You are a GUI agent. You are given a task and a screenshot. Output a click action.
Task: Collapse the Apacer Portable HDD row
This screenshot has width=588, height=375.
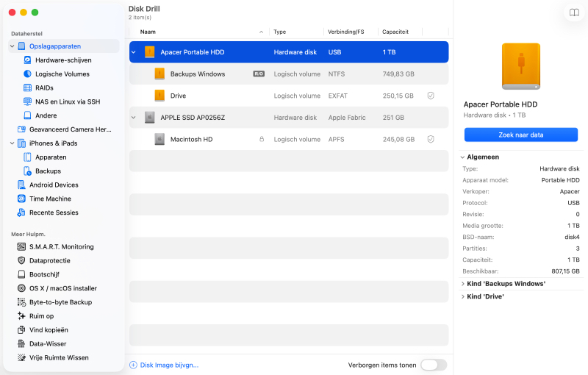tap(134, 52)
